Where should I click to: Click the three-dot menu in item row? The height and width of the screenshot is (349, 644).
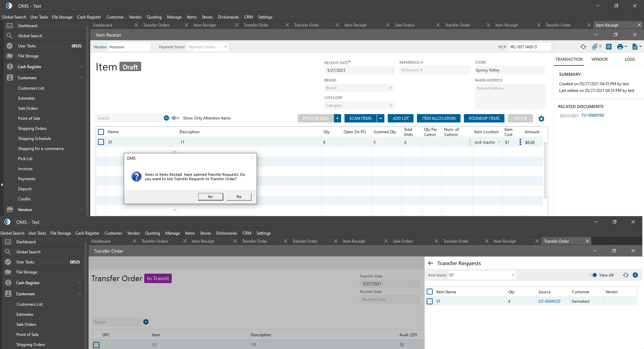[x=520, y=142]
